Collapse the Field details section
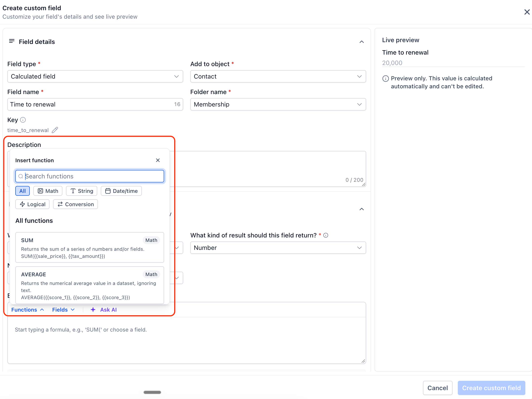The width and height of the screenshot is (532, 399). pyautogui.click(x=361, y=41)
